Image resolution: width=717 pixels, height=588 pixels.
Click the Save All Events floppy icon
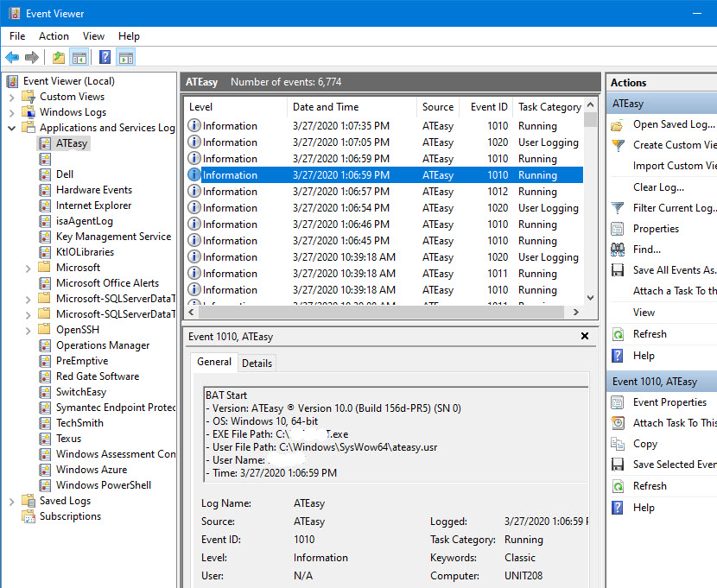(618, 271)
